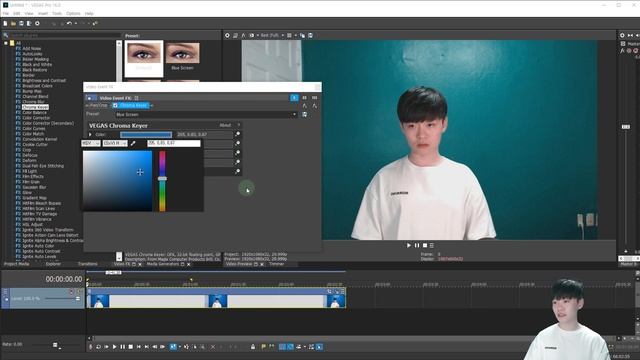Select Chroma Keyer in plug-in list

(35, 107)
